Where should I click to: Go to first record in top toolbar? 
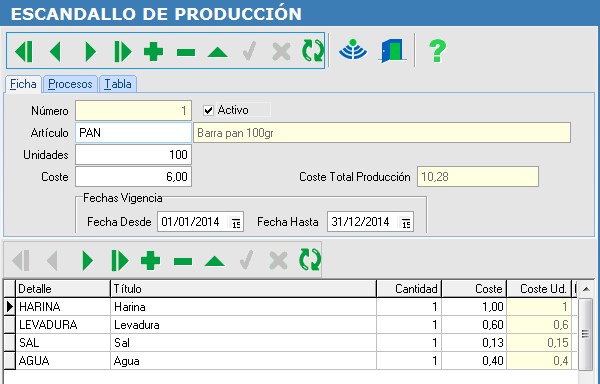24,51
